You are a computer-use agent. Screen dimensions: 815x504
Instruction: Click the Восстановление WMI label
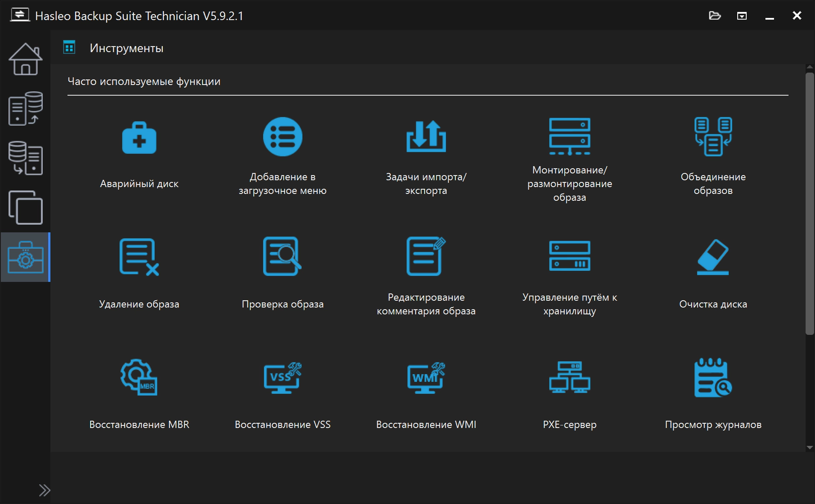426,425
